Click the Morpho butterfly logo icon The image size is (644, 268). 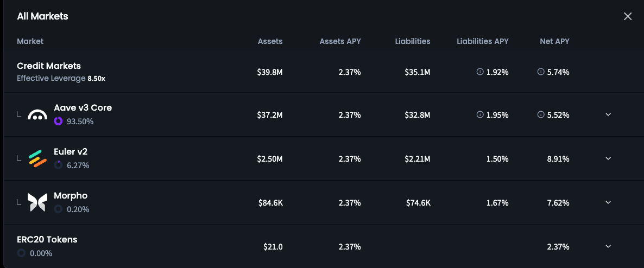37,202
